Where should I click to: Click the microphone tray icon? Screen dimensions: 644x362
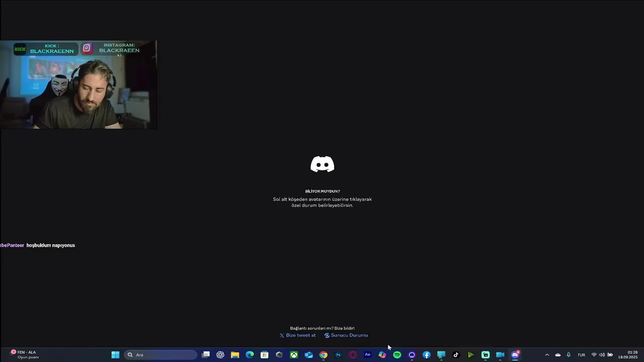pyautogui.click(x=569, y=355)
